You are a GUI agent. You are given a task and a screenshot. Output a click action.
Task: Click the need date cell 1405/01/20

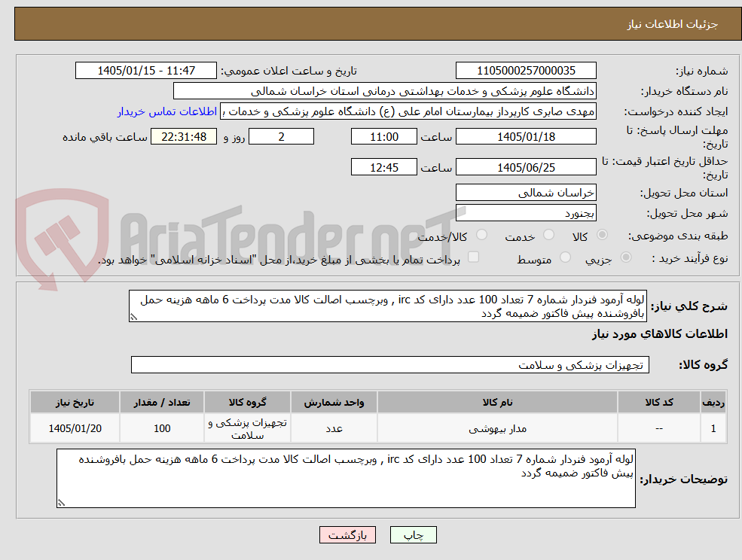point(75,428)
